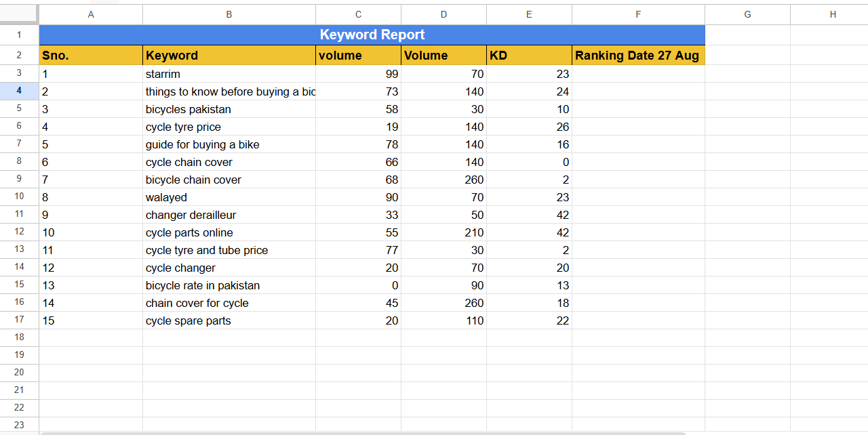Image resolution: width=868 pixels, height=435 pixels.
Task: Click the Sno. header cell
Action: [91, 56]
